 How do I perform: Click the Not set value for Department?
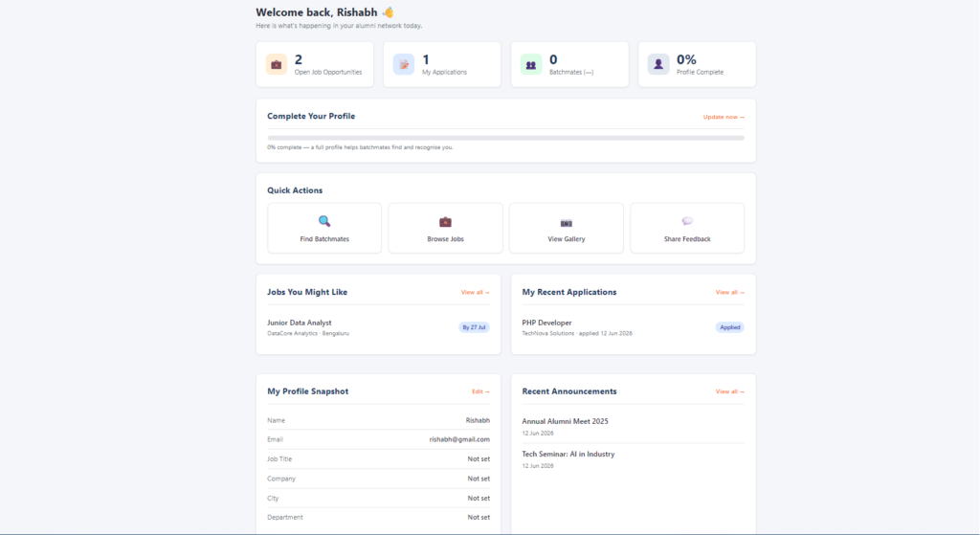point(479,518)
